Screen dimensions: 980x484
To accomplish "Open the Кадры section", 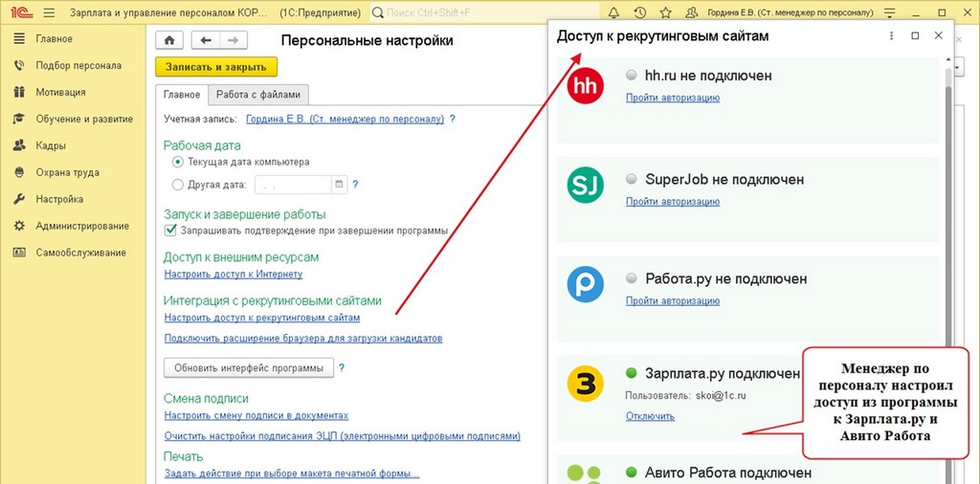I will (52, 145).
